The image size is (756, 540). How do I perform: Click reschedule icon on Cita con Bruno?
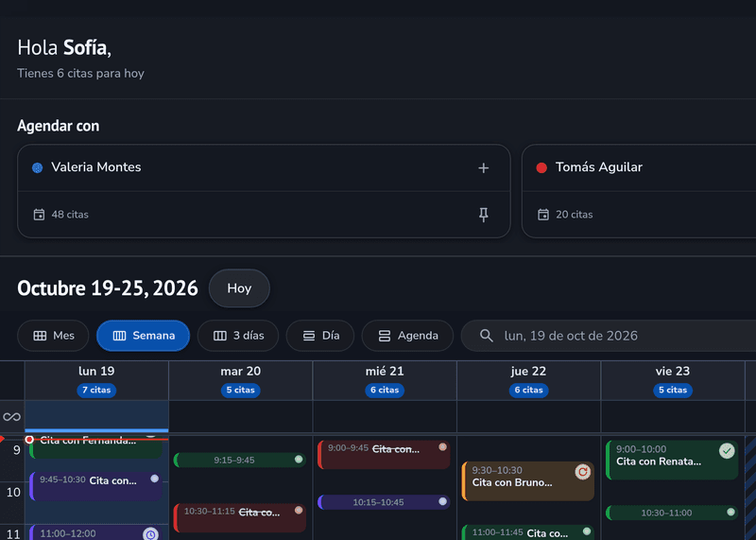[582, 472]
